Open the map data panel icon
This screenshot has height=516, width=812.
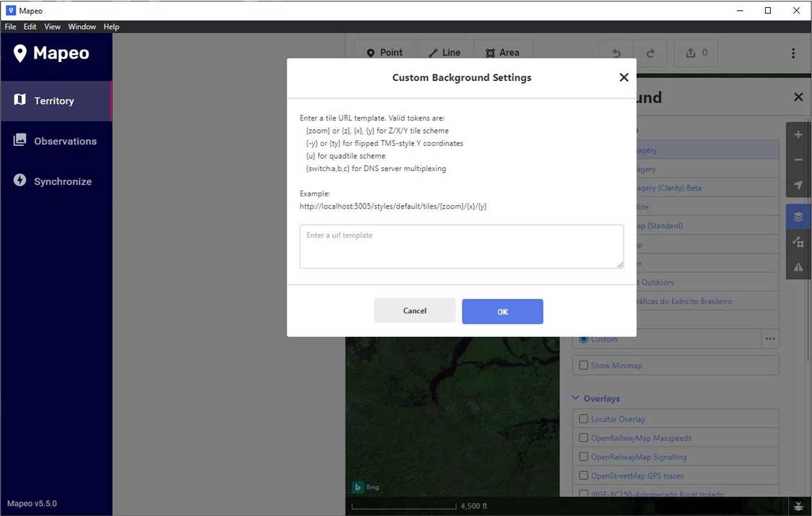point(798,242)
